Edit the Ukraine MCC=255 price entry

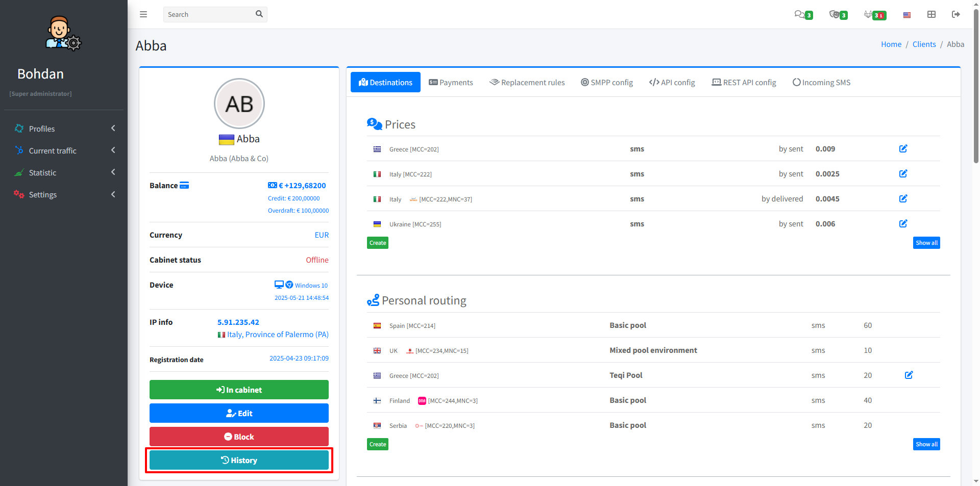[x=903, y=224]
